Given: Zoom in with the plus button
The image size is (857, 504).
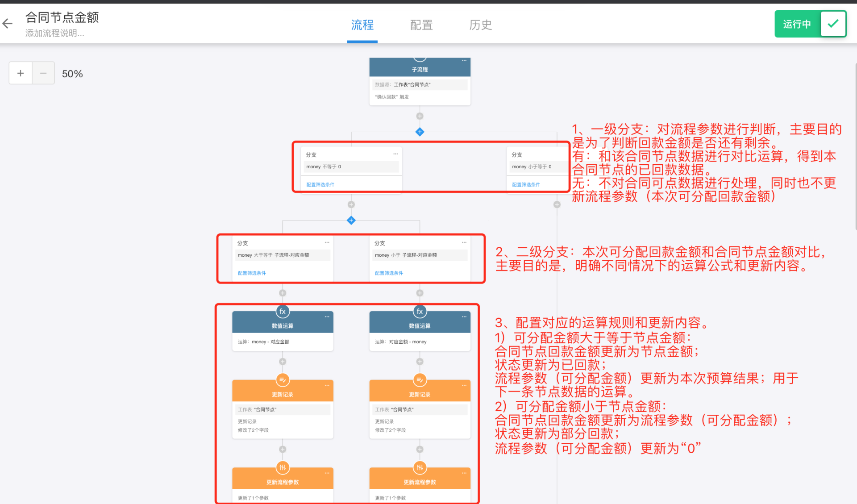Looking at the screenshot, I should point(21,73).
